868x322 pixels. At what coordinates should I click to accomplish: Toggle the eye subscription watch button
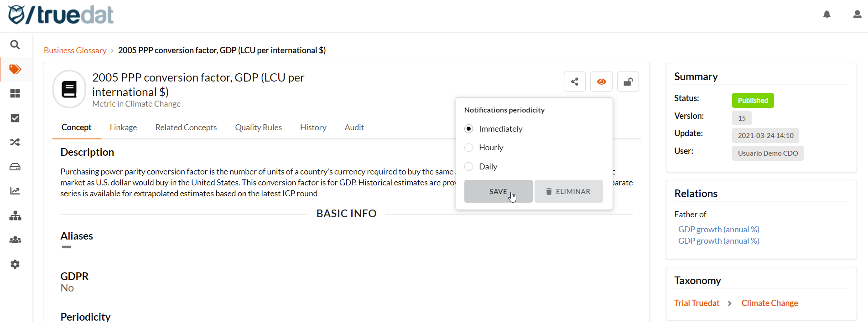(x=601, y=82)
